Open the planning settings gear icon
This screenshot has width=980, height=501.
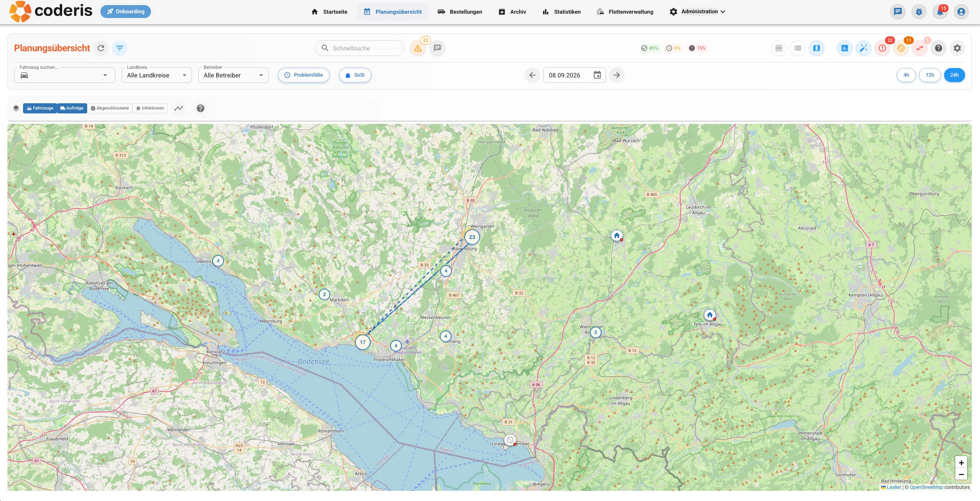pos(957,48)
